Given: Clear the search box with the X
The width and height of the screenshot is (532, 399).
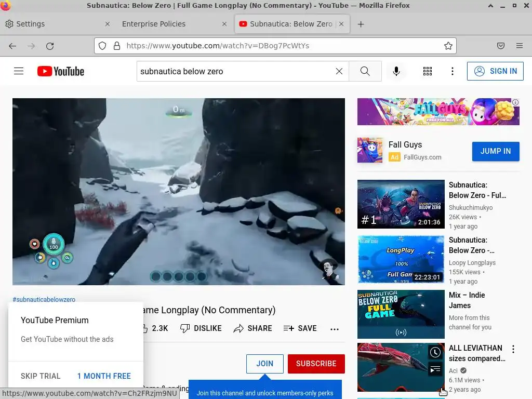Looking at the screenshot, I should pyautogui.click(x=339, y=71).
